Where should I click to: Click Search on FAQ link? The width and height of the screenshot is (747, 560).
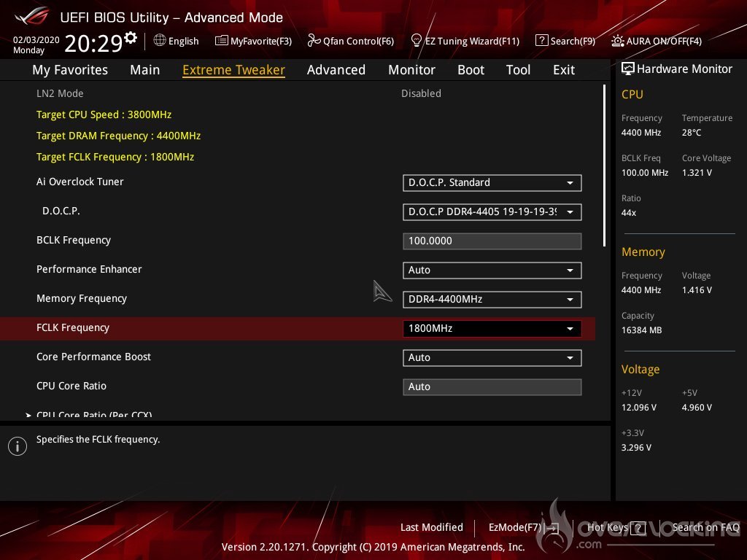705,527
